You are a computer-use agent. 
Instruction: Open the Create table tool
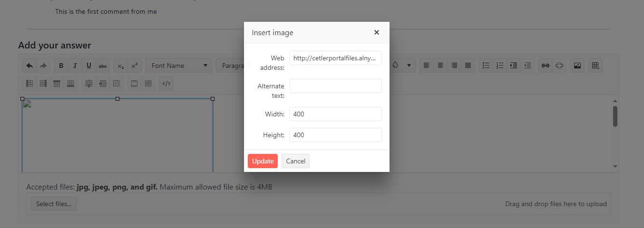pyautogui.click(x=595, y=66)
